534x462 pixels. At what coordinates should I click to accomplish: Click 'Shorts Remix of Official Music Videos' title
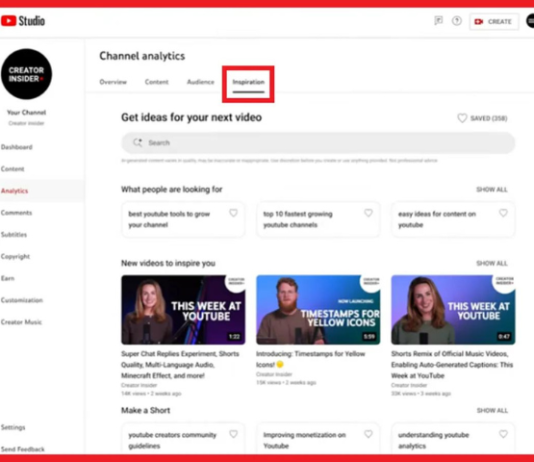pyautogui.click(x=452, y=365)
